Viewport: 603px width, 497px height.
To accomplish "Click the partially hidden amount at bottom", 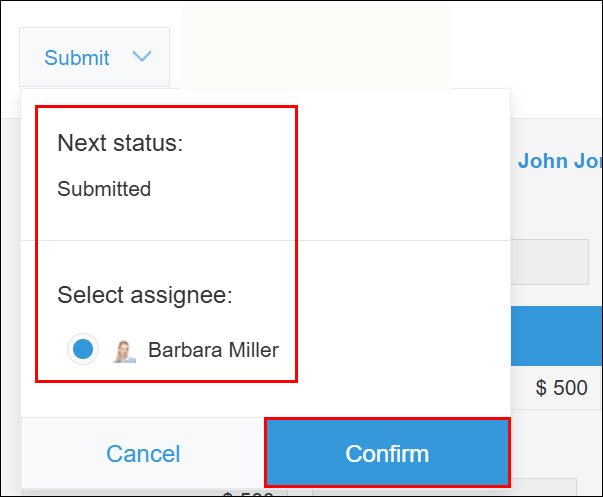I will (x=250, y=492).
